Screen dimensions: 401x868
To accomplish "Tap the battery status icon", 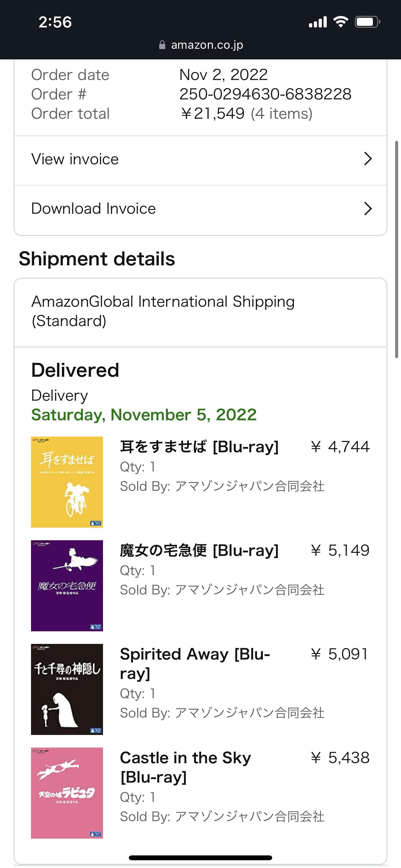I will click(x=367, y=22).
